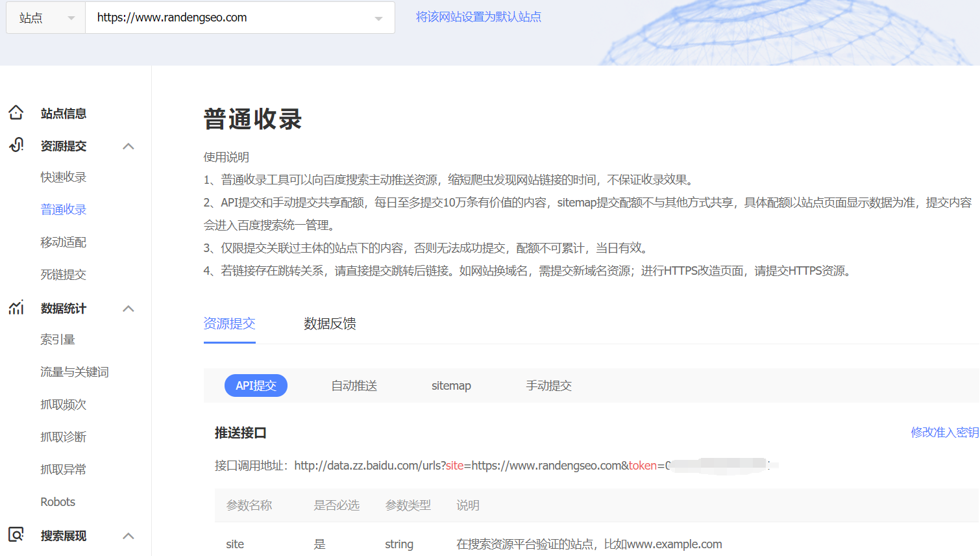The width and height of the screenshot is (980, 556).
Task: Switch to the 资源提交 content tab
Action: (230, 323)
